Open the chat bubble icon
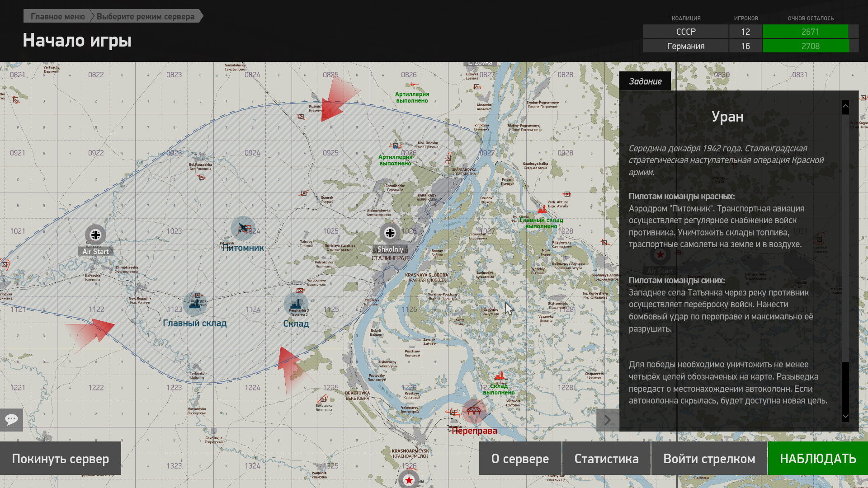The width and height of the screenshot is (868, 488). pyautogui.click(x=11, y=419)
